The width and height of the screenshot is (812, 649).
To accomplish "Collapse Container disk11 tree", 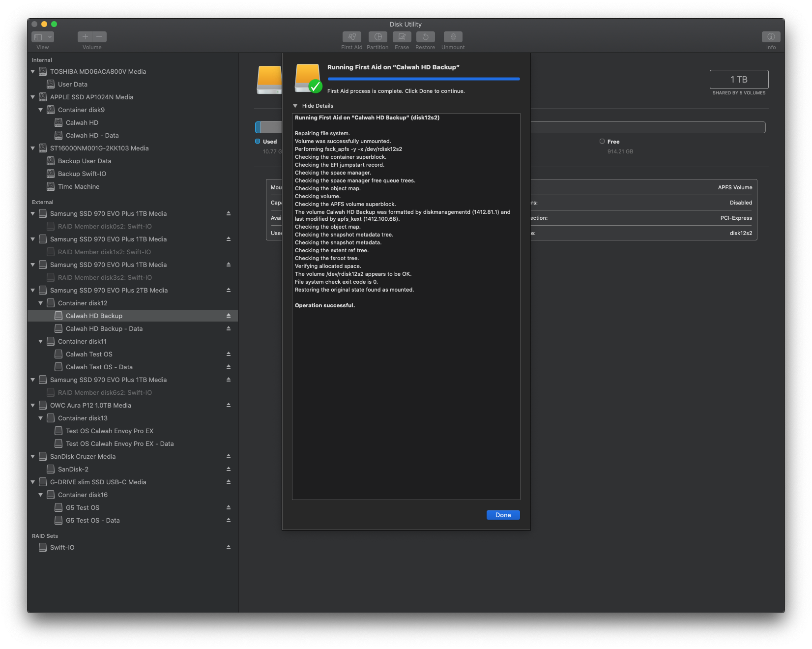I will (41, 341).
